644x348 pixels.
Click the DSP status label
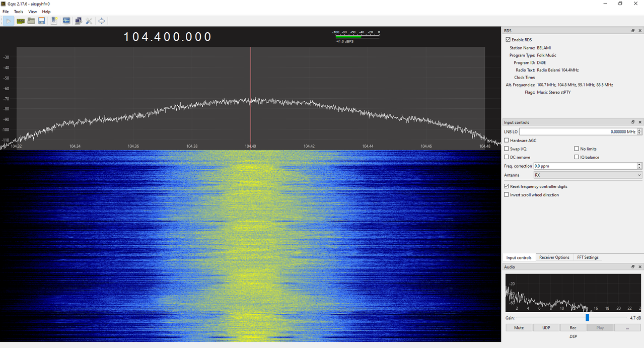click(573, 336)
